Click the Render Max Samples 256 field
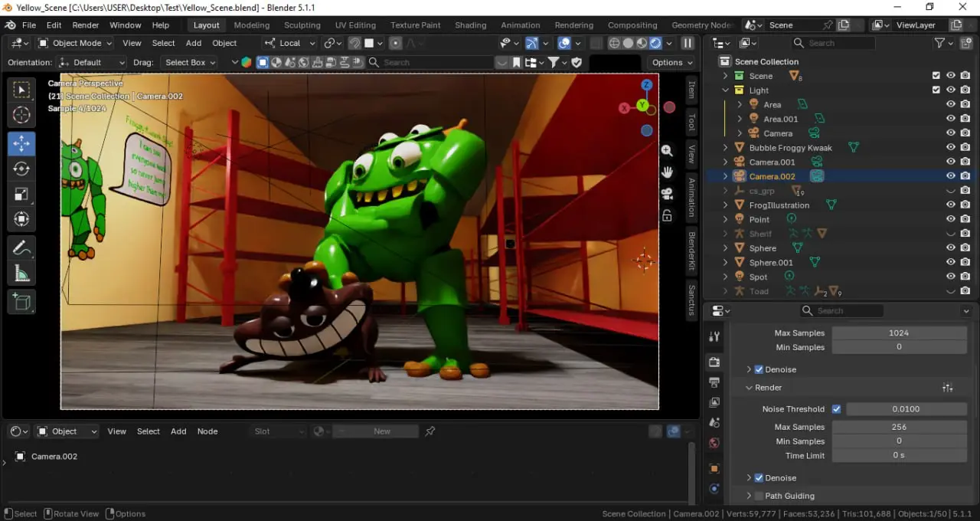 899,427
